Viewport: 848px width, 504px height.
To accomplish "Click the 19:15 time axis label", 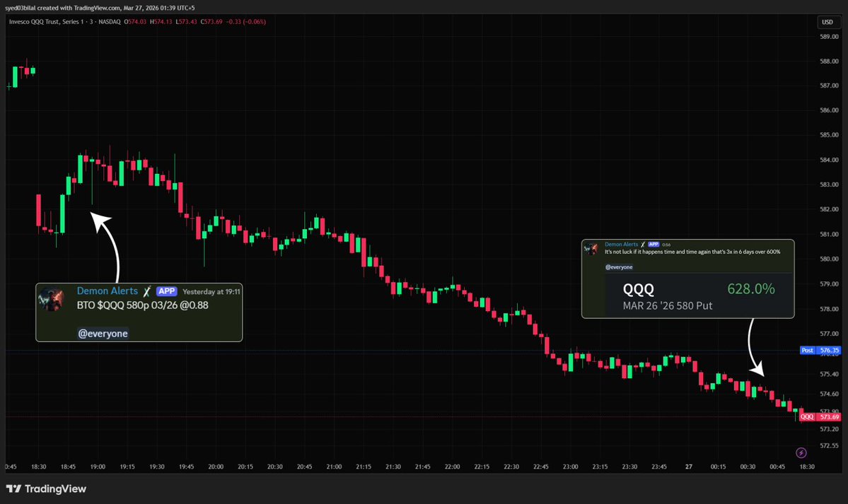I will click(127, 467).
